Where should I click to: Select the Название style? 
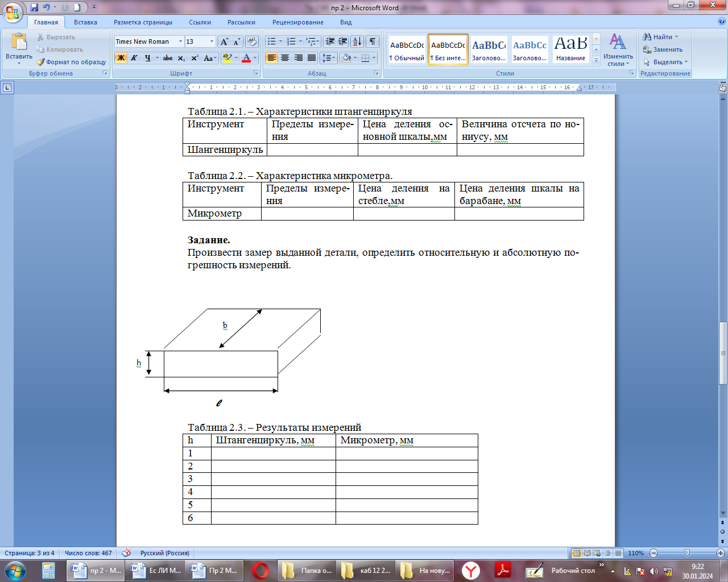pyautogui.click(x=570, y=50)
